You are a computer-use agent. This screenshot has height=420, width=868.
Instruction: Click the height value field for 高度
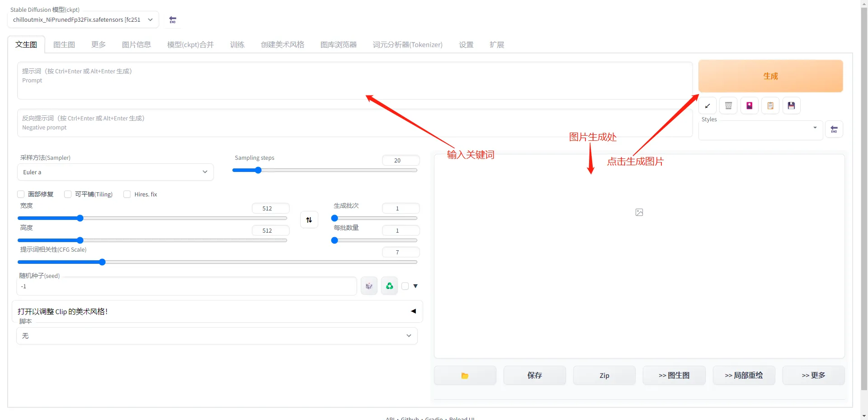tap(271, 230)
